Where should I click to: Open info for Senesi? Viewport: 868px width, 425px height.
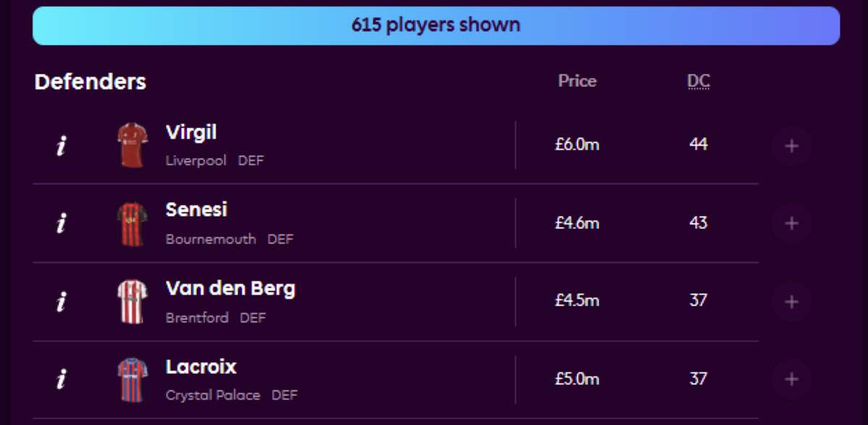tap(61, 224)
